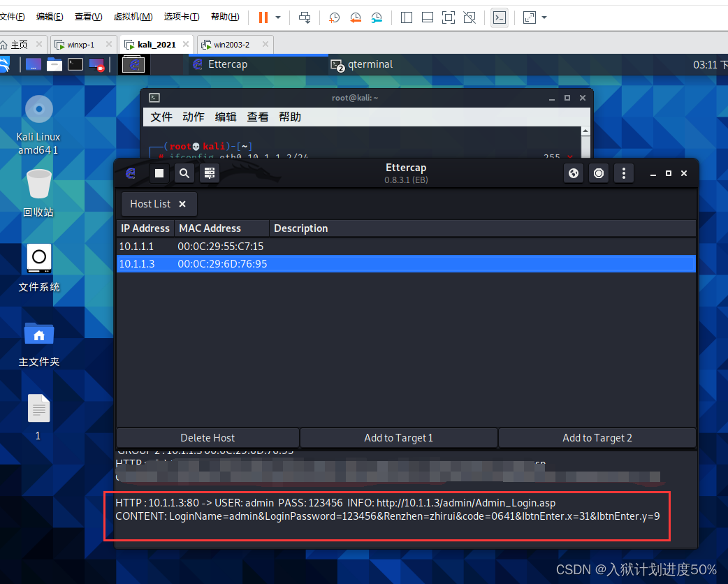This screenshot has height=584, width=728.
Task: Click the stretch guest display icon
Action: [530, 17]
